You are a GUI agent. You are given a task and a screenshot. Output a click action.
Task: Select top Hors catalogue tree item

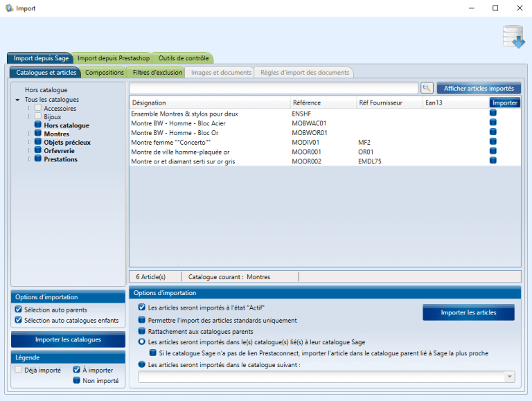pos(46,90)
